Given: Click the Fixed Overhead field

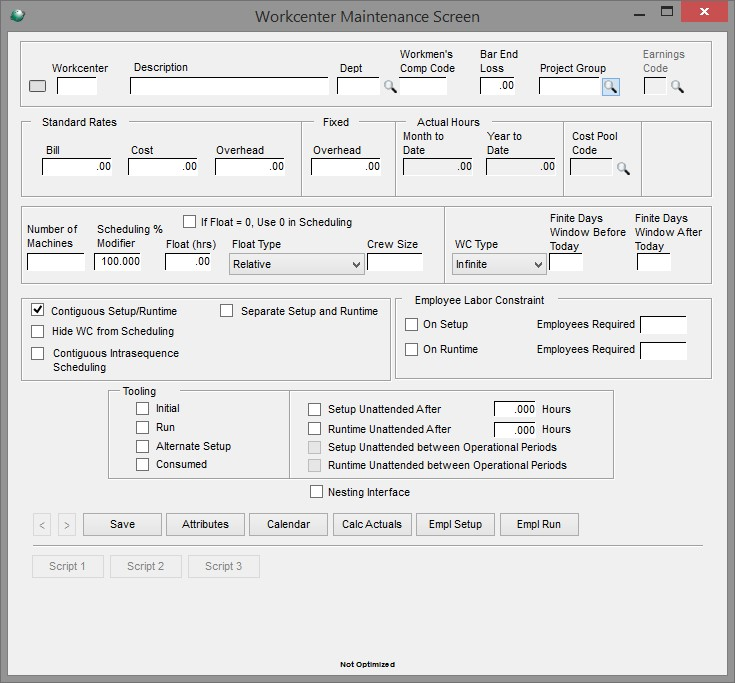Looking at the screenshot, I should coord(346,167).
